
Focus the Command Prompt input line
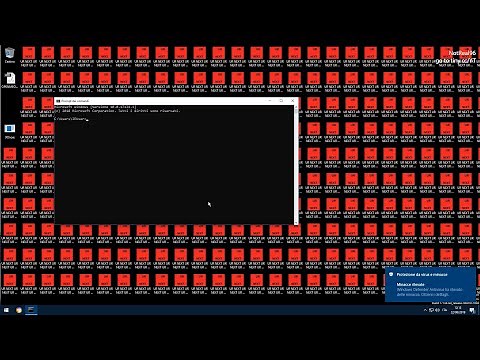[x=71, y=119]
